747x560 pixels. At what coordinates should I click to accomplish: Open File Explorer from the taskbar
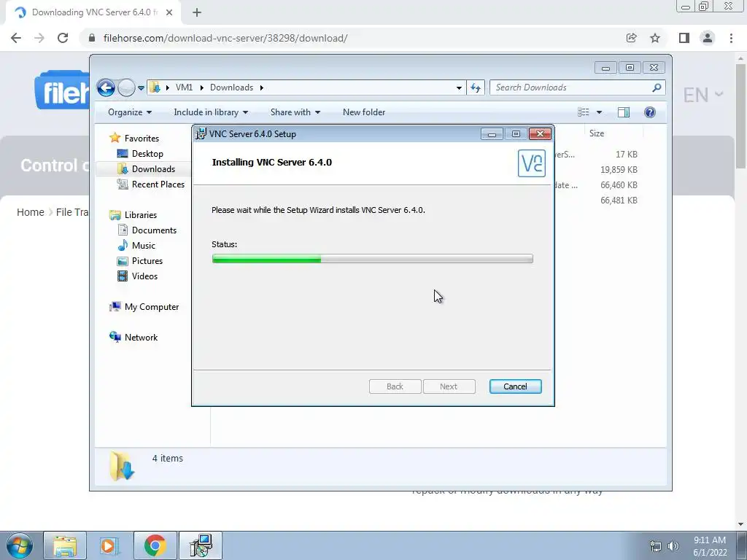point(65,545)
